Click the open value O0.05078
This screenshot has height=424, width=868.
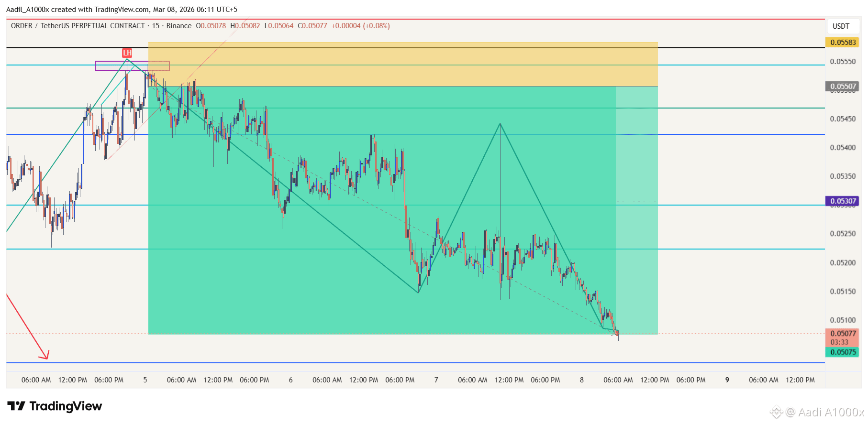tap(211, 26)
